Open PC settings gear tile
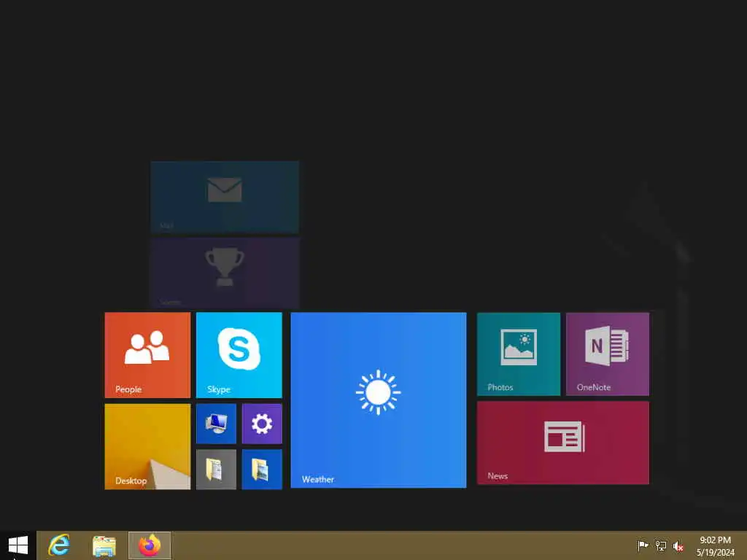The height and width of the screenshot is (560, 747). (x=262, y=424)
